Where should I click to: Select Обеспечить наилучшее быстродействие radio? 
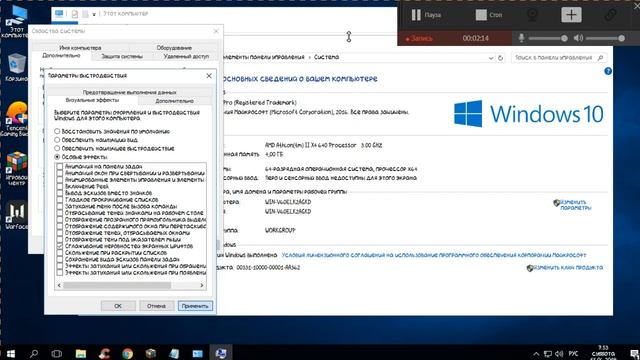pyautogui.click(x=57, y=149)
